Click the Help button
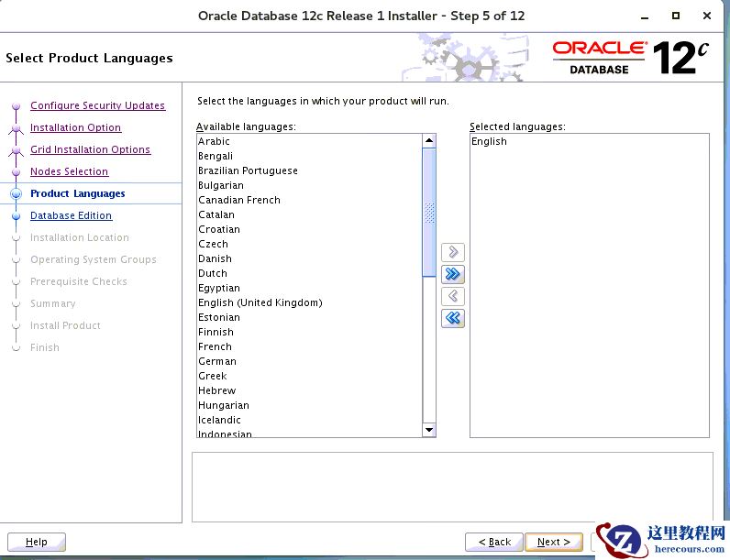Image resolution: width=730 pixels, height=560 pixels. coord(37,542)
